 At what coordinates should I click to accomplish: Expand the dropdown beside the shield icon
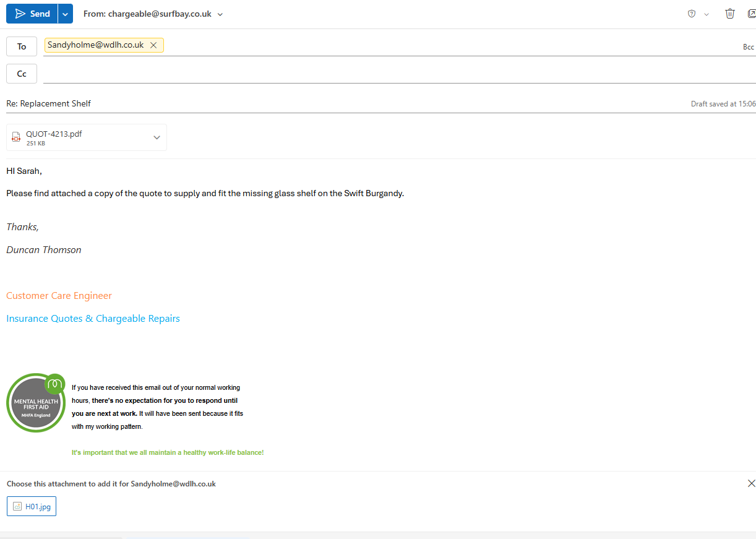click(x=707, y=14)
